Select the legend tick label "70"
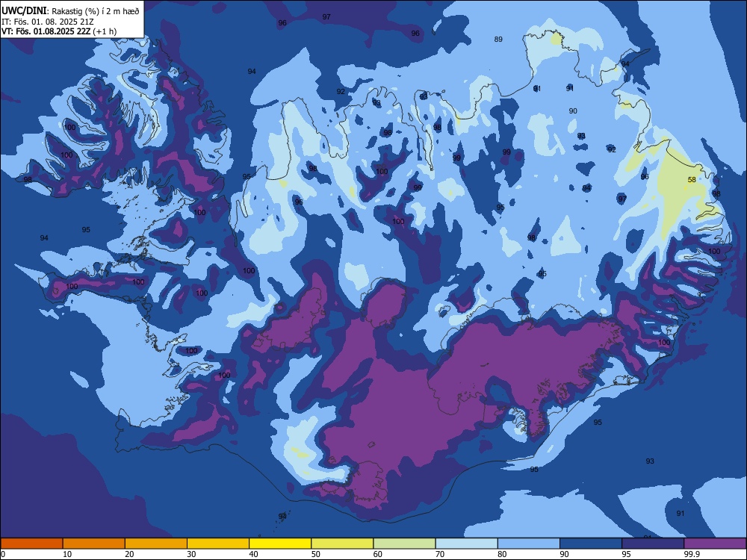This screenshot has width=747, height=560. (440, 554)
